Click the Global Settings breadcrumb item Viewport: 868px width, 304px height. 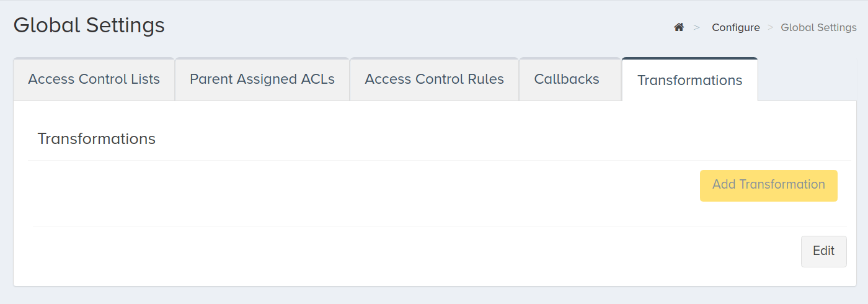(818, 27)
